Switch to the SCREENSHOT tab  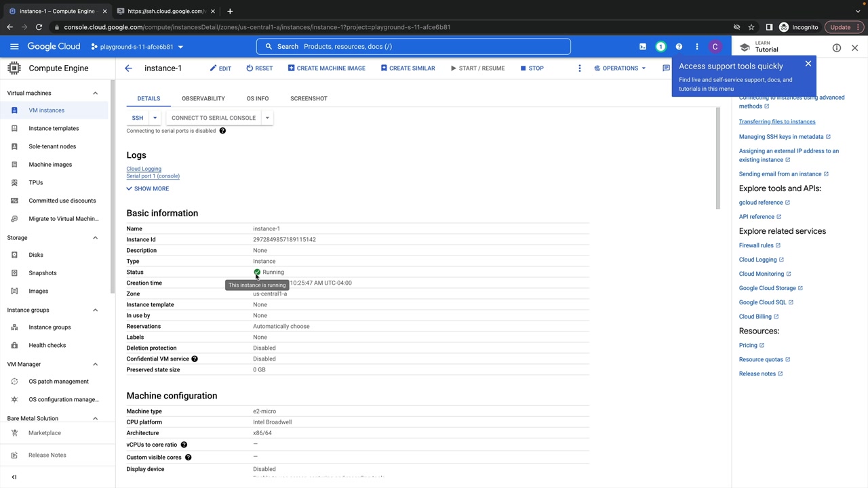[x=309, y=99]
